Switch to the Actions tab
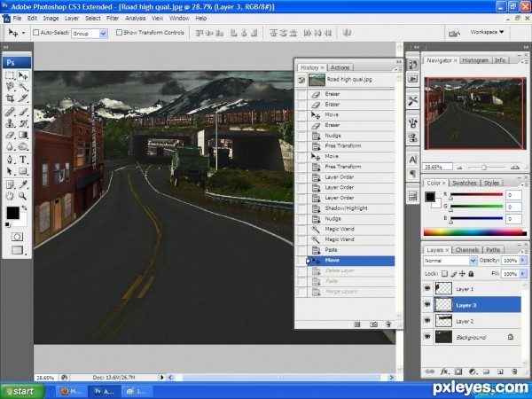 340,67
